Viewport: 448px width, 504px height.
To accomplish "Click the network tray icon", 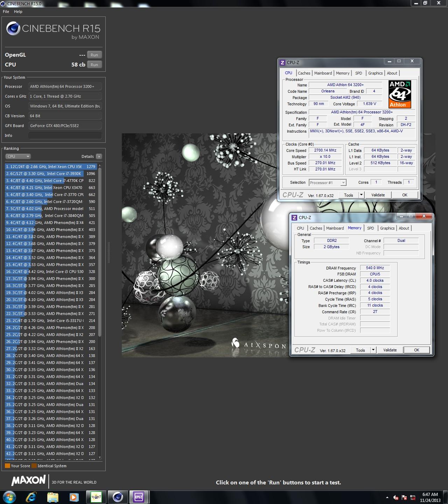I will (413, 497).
